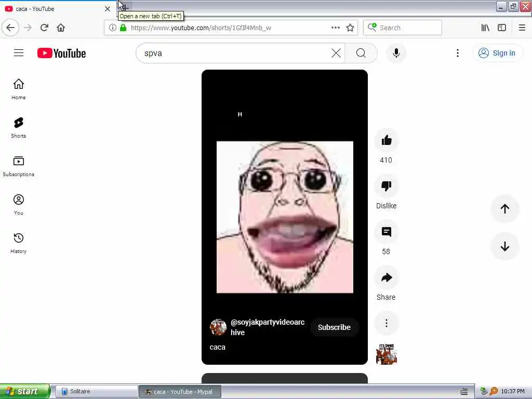Viewport: 532px width, 399px height.
Task: Go back with the browser back arrow
Action: coord(10,28)
